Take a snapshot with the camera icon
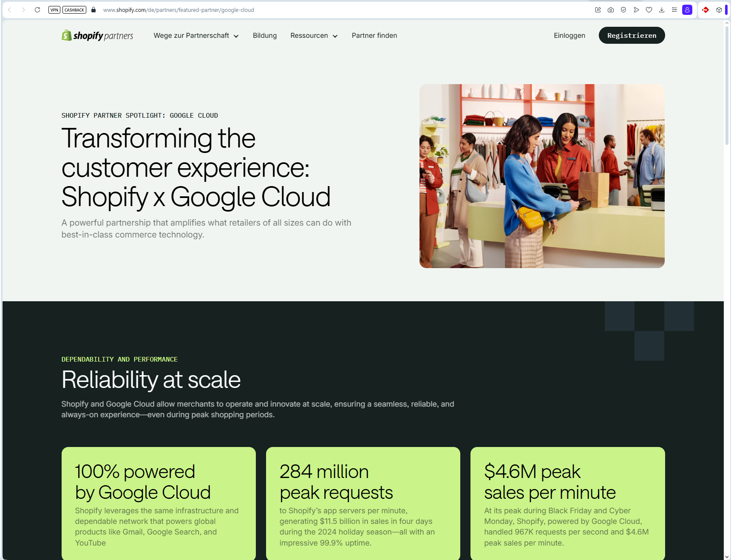The image size is (731, 560). [611, 10]
